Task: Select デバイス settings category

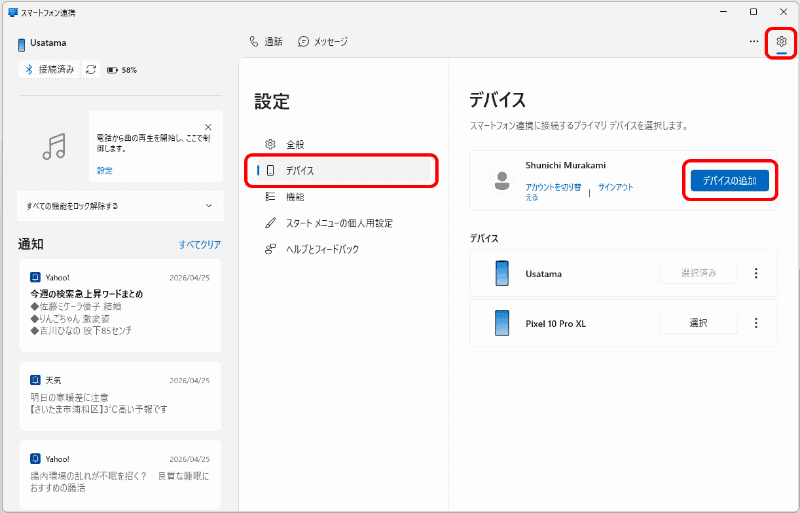Action: 343,170
